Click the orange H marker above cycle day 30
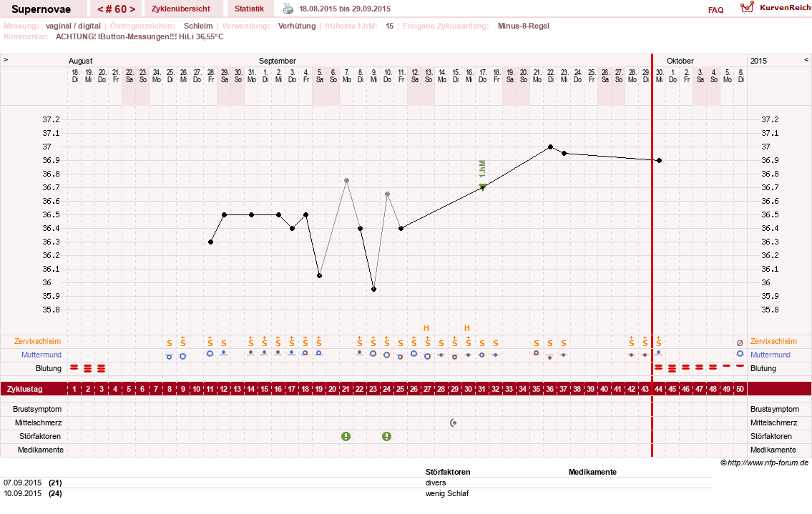The width and height of the screenshot is (812, 514). coord(467,328)
